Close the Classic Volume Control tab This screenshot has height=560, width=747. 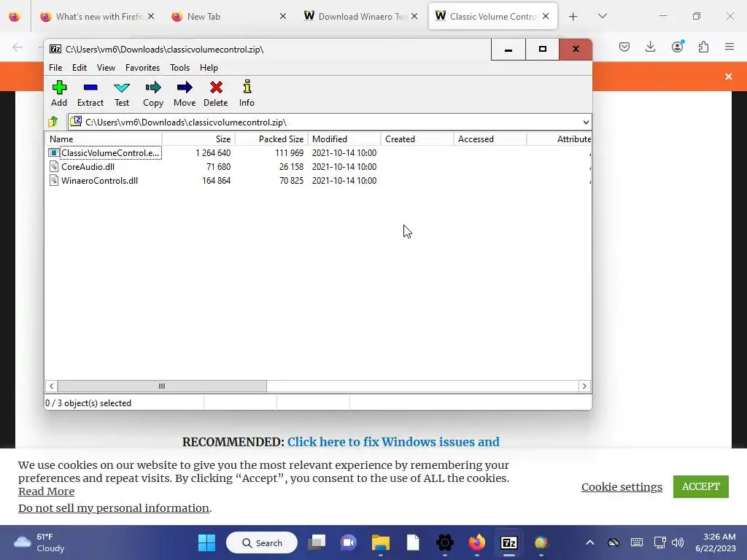[546, 16]
